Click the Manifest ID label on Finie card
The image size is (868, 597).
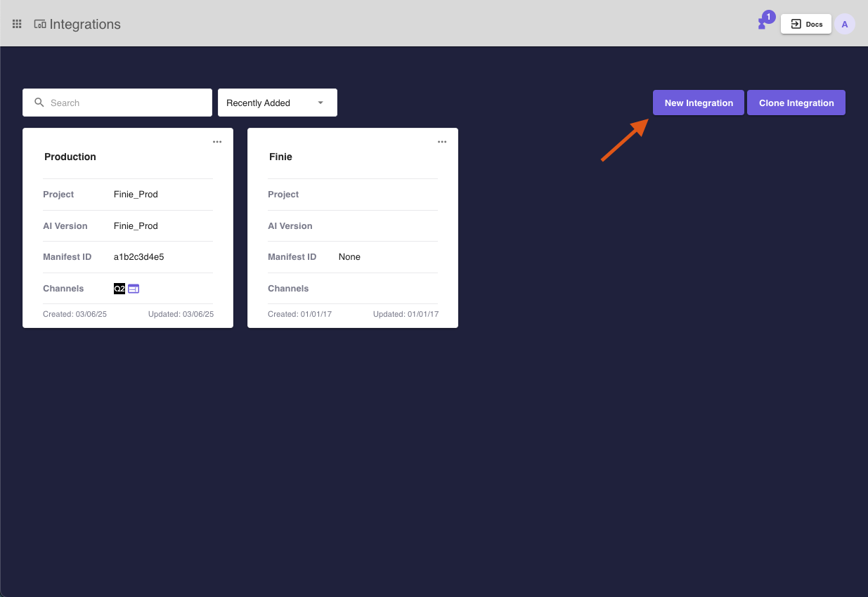[292, 257]
